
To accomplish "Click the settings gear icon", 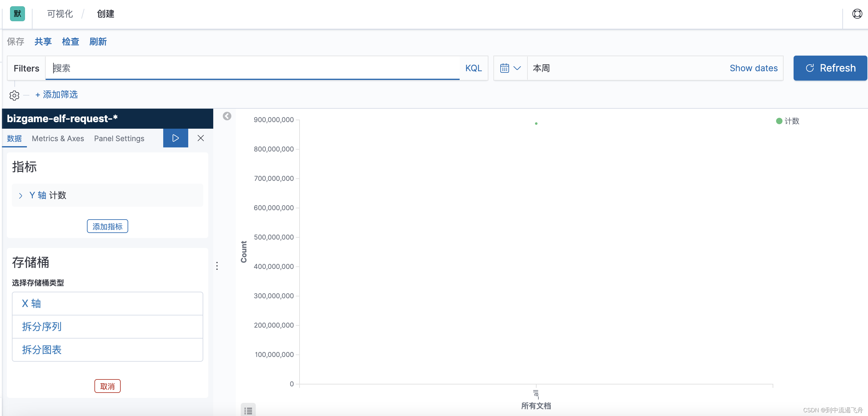I will [x=15, y=95].
